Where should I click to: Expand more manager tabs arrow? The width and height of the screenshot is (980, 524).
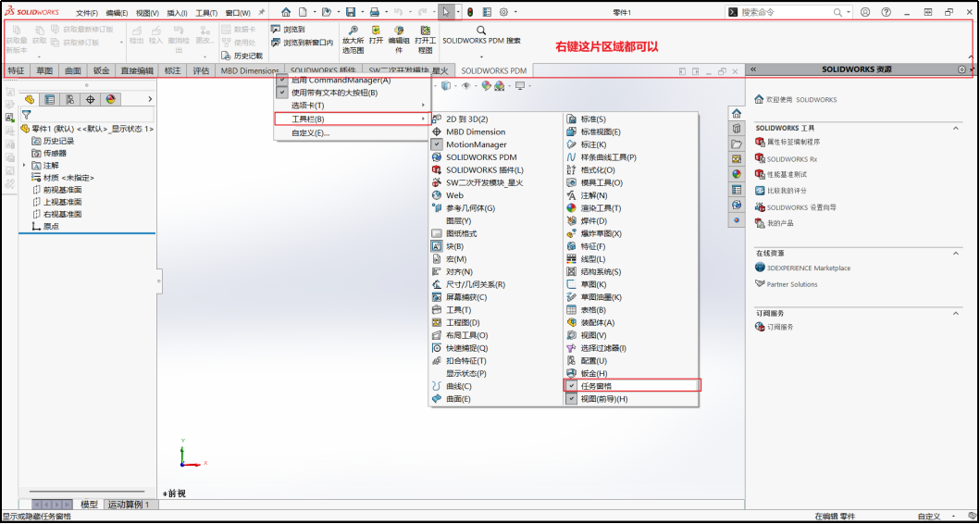(150, 99)
